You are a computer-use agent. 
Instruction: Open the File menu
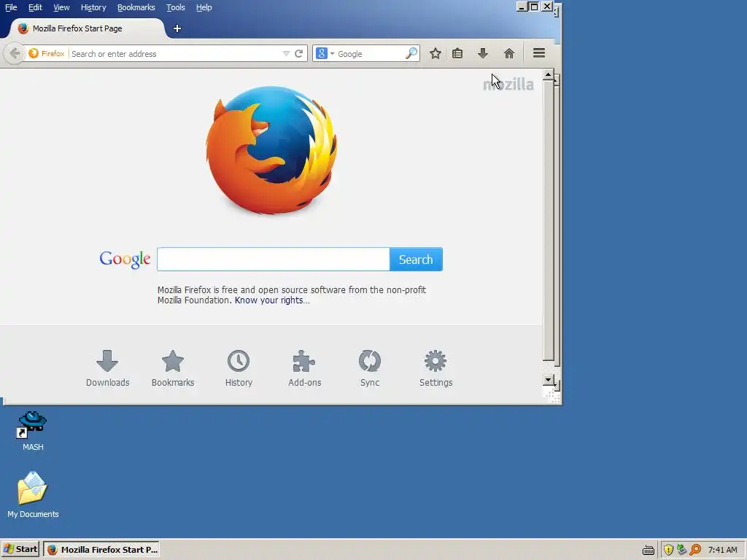(x=11, y=7)
